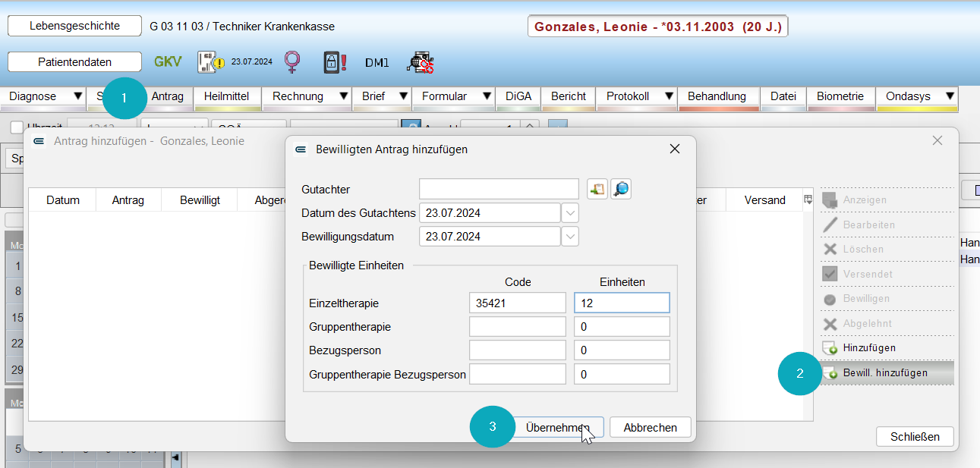Open the table column configuration icon

tap(808, 199)
